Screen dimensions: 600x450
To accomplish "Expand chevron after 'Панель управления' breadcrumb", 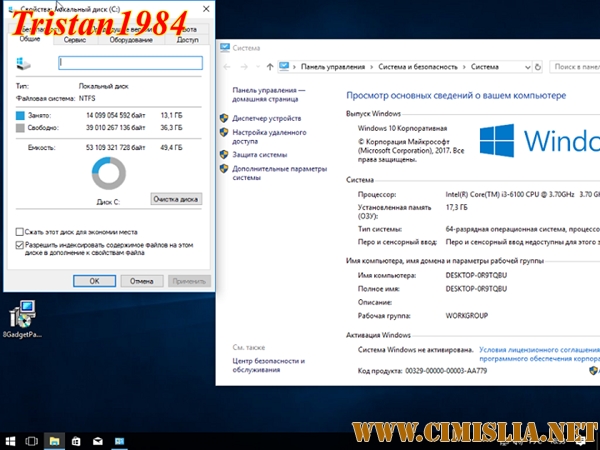I will point(372,67).
